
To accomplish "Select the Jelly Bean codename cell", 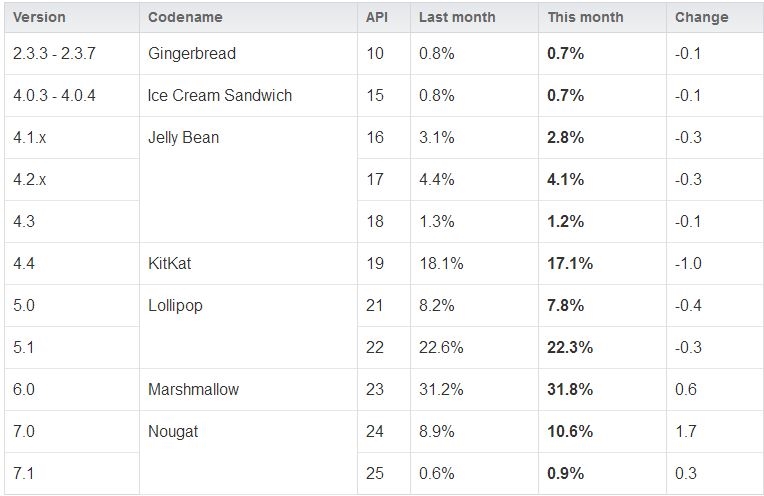I will [x=182, y=137].
